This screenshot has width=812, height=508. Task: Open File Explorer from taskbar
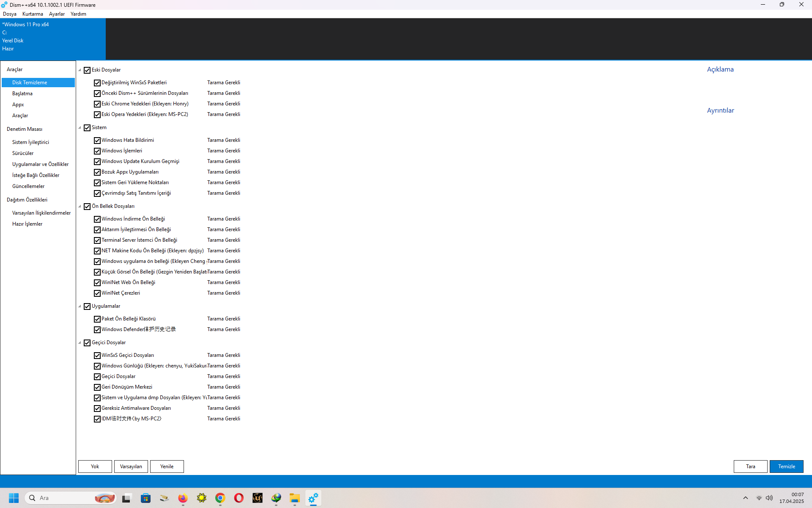295,498
